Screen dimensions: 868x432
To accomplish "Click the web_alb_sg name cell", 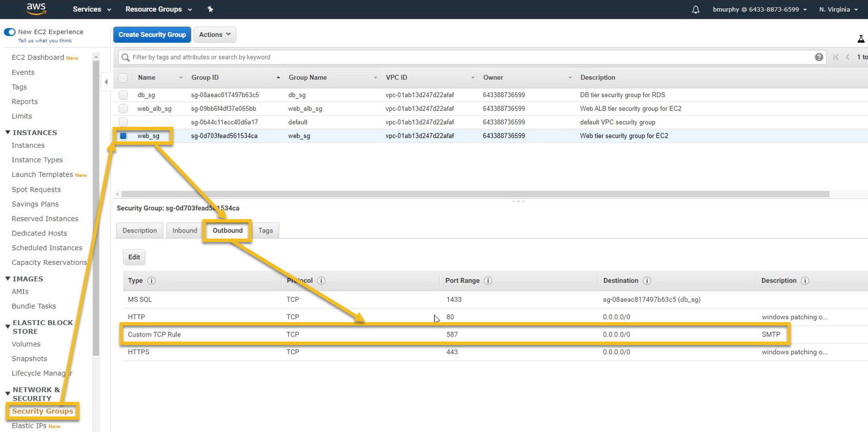I will [x=154, y=109].
